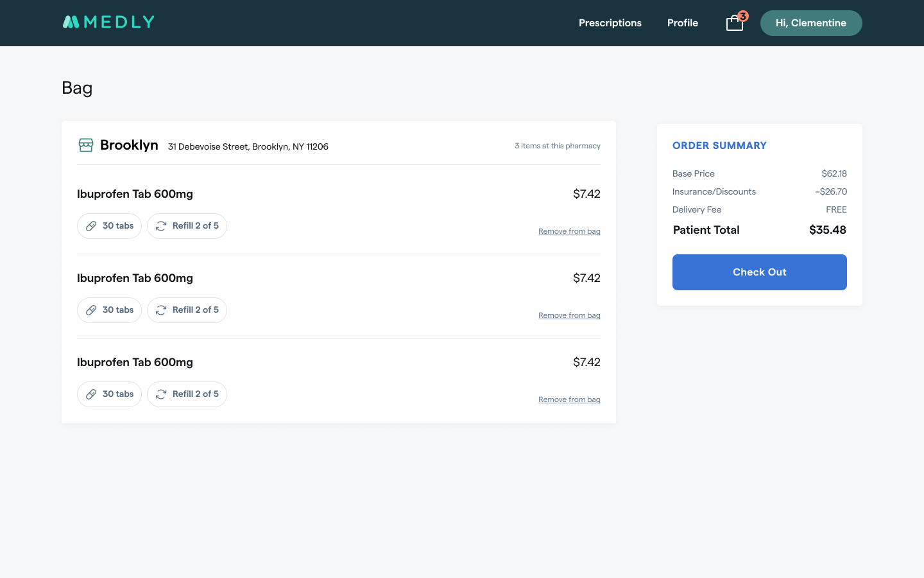Click the pill icon on the second Ibuprofen item
Viewport: 924px width, 578px height.
(x=91, y=310)
